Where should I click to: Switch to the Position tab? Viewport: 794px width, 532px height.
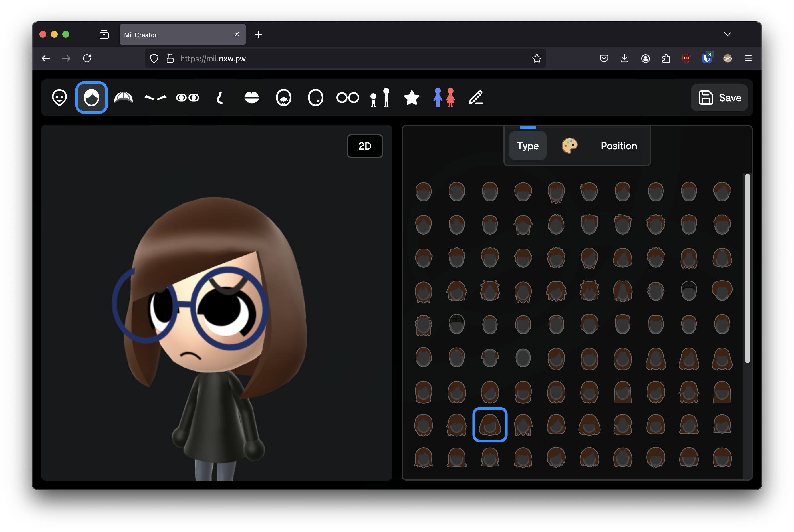619,146
